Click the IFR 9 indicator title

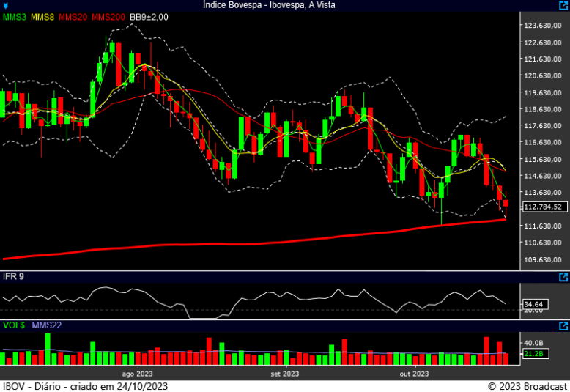(13, 277)
